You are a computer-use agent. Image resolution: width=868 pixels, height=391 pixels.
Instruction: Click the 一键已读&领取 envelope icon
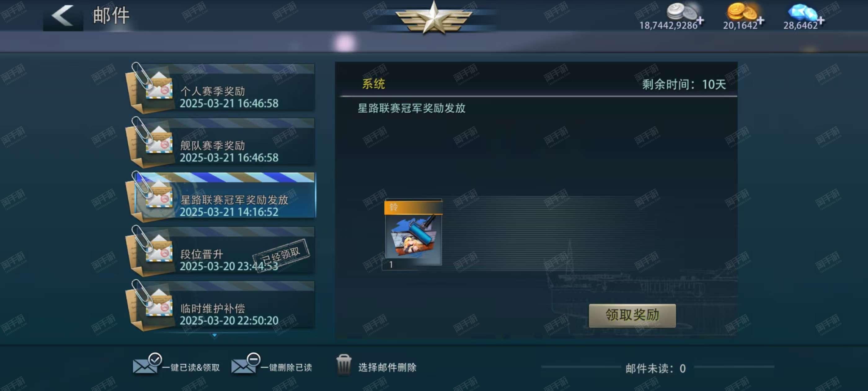pyautogui.click(x=147, y=364)
